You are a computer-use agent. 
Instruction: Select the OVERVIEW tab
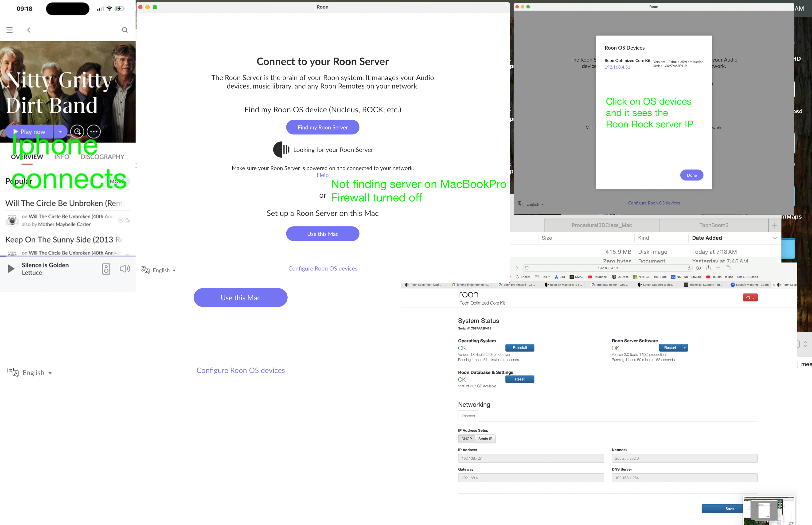coord(27,157)
